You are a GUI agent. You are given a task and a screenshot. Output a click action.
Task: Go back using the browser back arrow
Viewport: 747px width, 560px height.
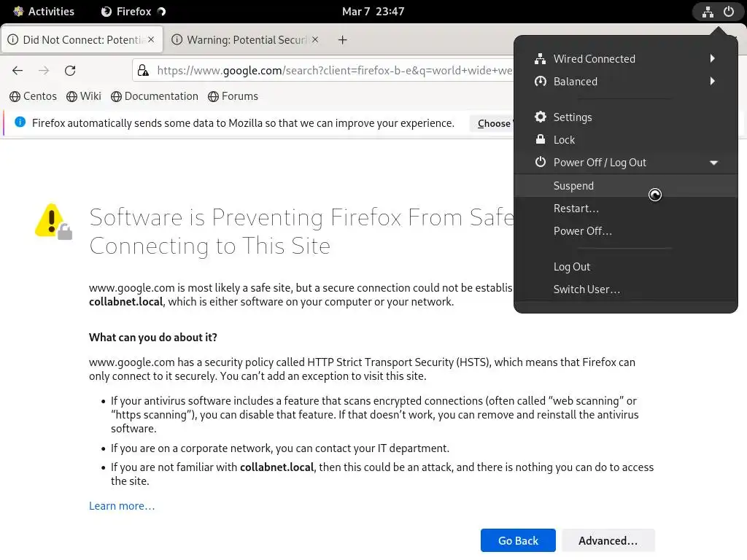[18, 71]
